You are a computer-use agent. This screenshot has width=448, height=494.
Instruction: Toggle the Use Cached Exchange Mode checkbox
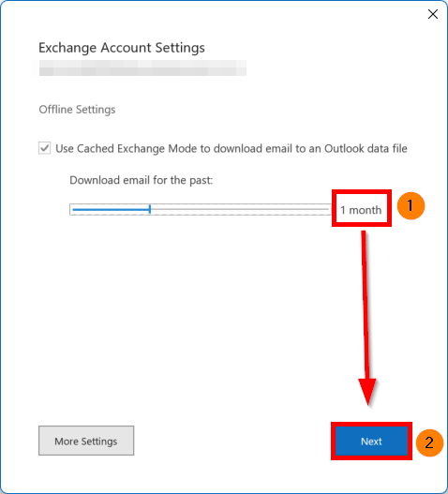[x=44, y=148]
